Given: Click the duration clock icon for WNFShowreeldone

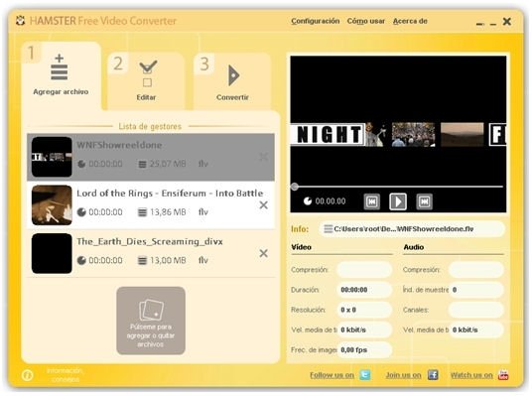Looking at the screenshot, I should click(81, 164).
